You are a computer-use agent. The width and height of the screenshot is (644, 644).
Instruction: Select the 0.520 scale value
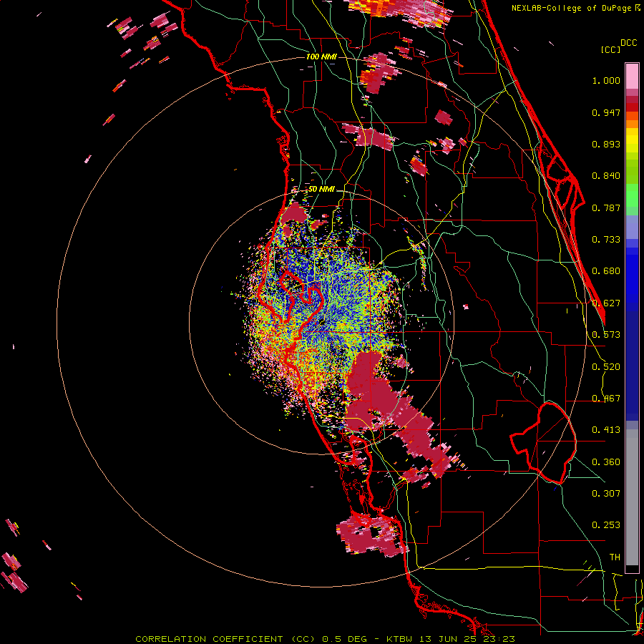point(606,367)
